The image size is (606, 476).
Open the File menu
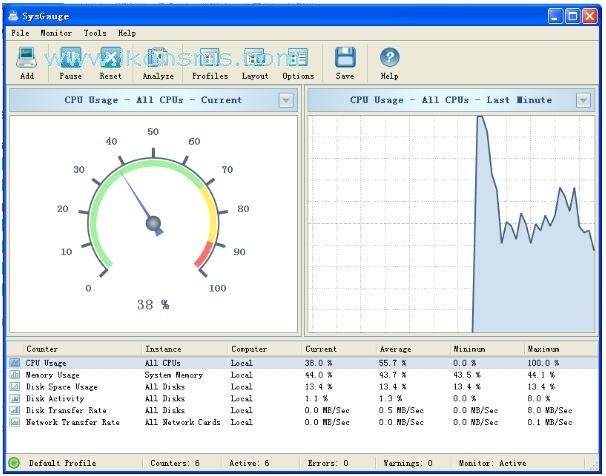[20, 33]
